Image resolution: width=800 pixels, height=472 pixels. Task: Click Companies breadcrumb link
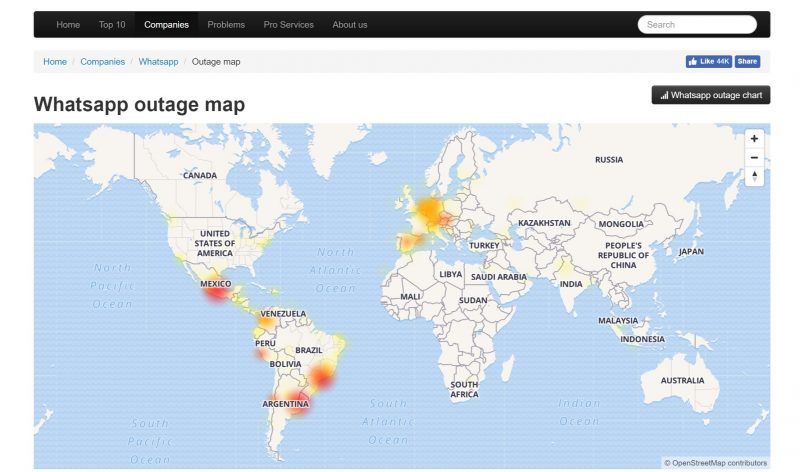[103, 62]
